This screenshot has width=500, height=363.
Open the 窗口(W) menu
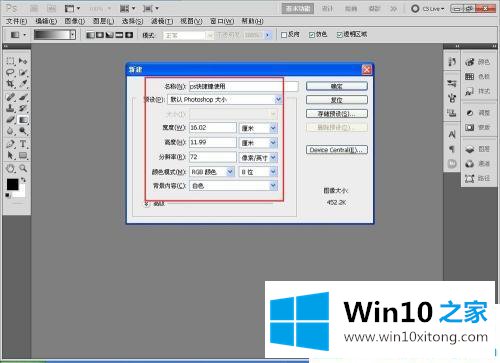point(222,21)
